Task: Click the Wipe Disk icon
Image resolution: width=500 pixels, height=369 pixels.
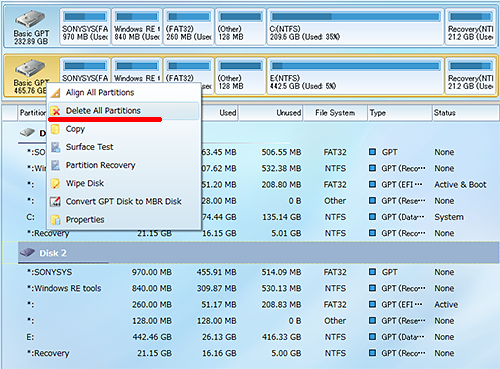Action: coord(55,184)
